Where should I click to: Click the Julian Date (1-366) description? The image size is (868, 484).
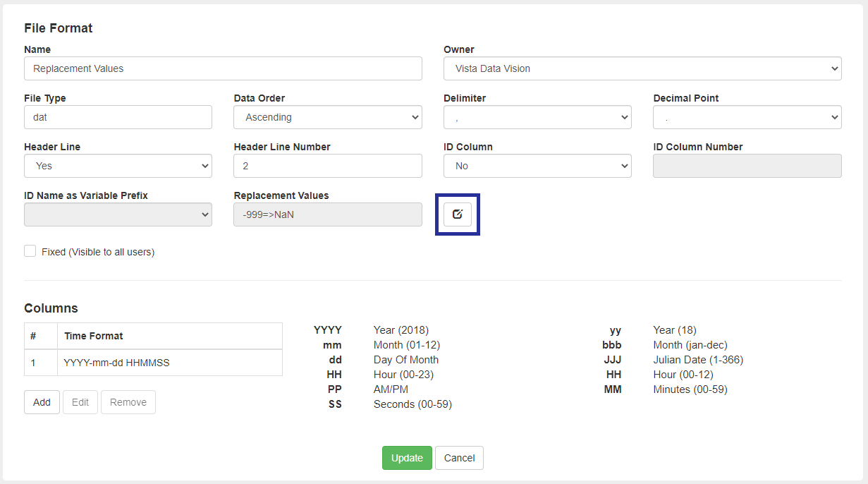pos(698,360)
